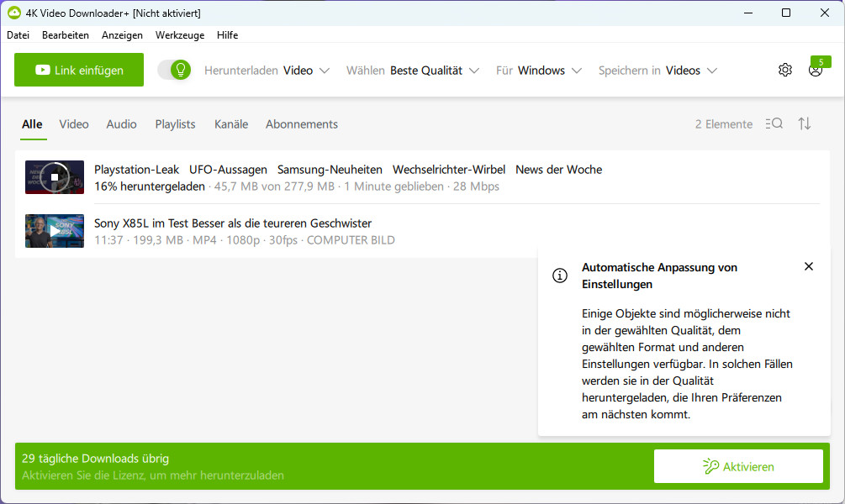Open the Speichern in Videos dropdown
The width and height of the screenshot is (845, 504).
pos(658,71)
